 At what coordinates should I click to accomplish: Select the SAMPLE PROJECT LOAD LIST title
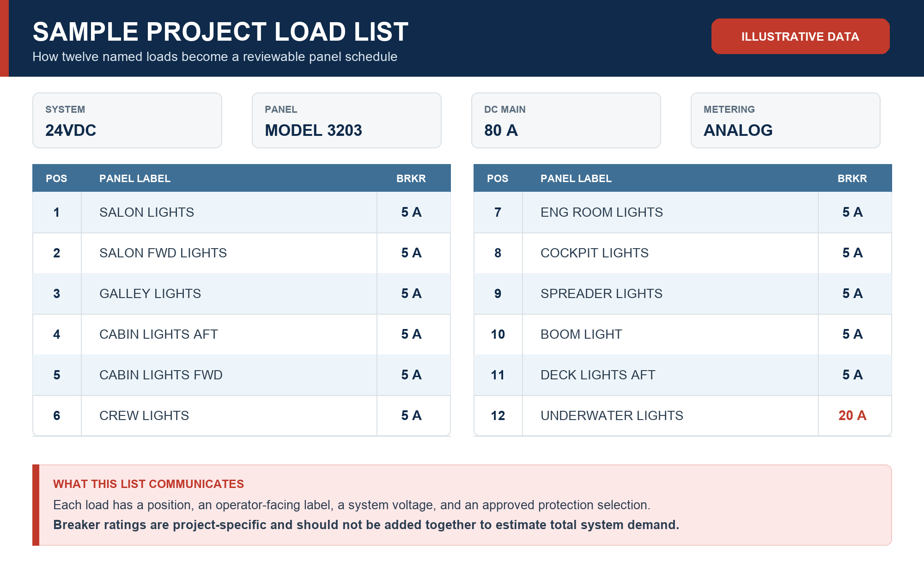pyautogui.click(x=220, y=32)
